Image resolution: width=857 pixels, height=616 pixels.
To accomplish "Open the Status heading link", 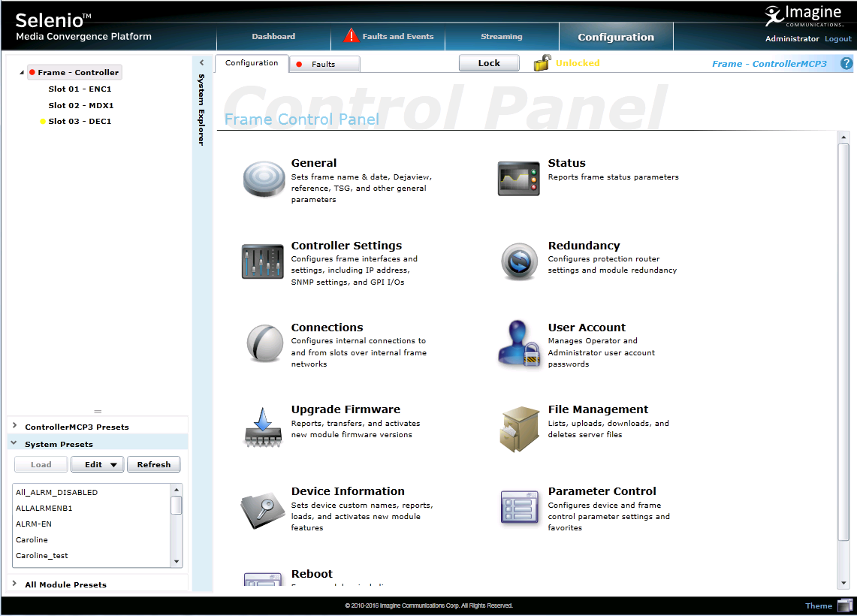I will pos(567,163).
